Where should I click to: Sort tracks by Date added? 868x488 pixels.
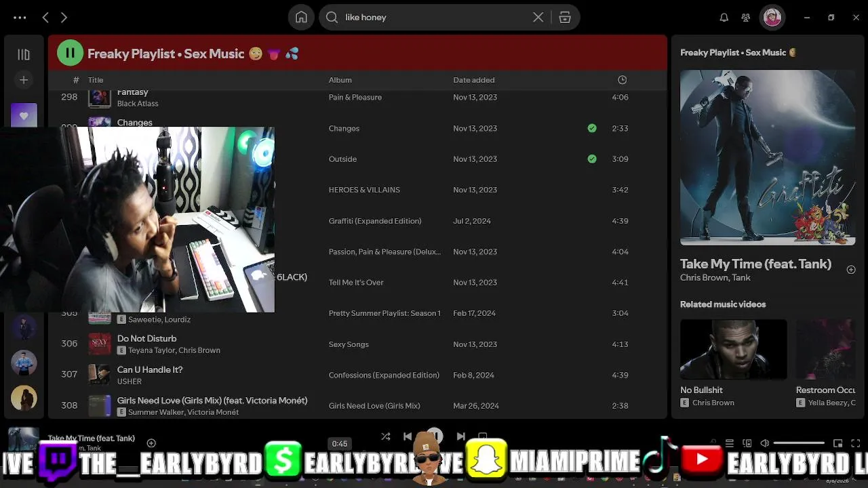474,80
